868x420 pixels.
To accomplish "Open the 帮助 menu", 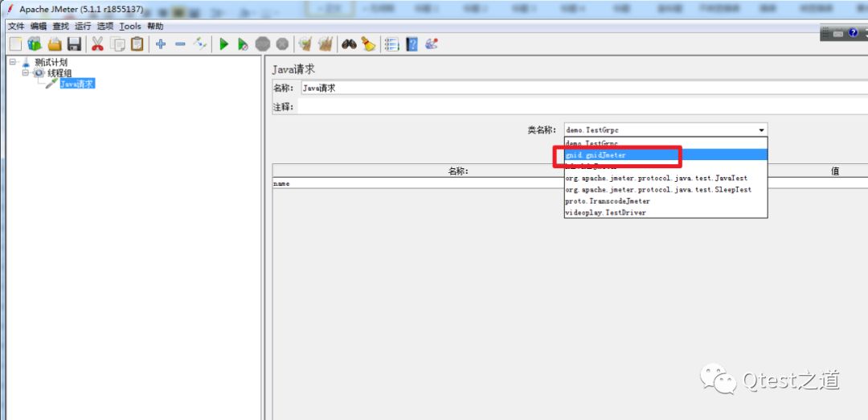I will click(155, 26).
